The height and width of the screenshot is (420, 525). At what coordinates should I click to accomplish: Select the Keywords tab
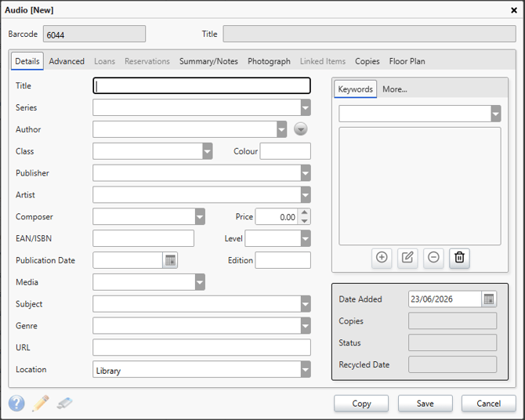pos(355,89)
